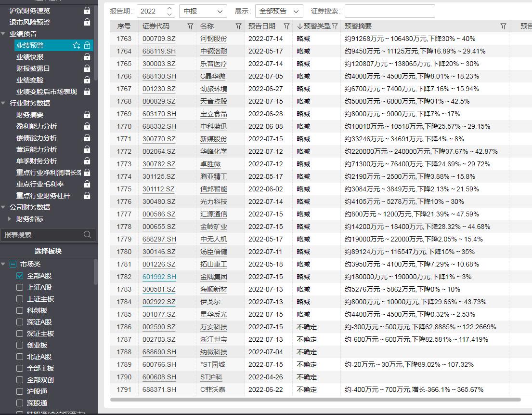Screen dimensions: 532x415
Task: Click the lock icon beside 沪深财务速览
Action: point(87,11)
